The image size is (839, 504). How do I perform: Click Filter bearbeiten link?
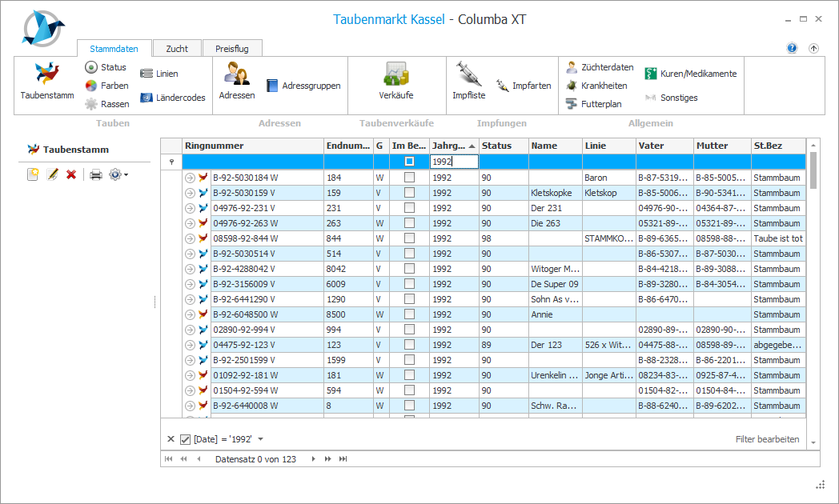click(x=766, y=439)
